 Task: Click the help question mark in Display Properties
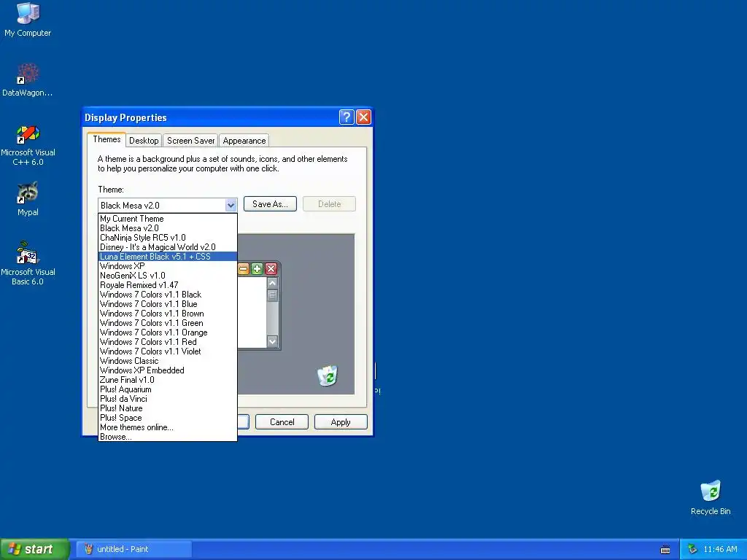tap(347, 117)
